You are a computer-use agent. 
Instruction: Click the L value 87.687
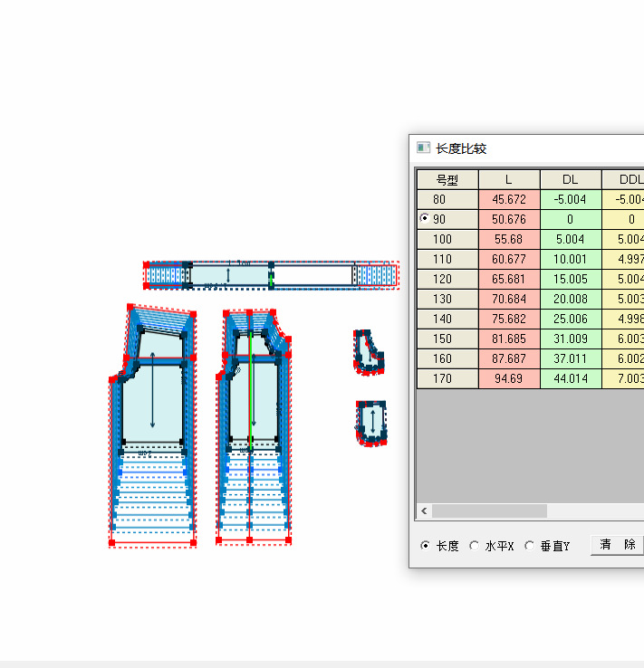coord(509,358)
